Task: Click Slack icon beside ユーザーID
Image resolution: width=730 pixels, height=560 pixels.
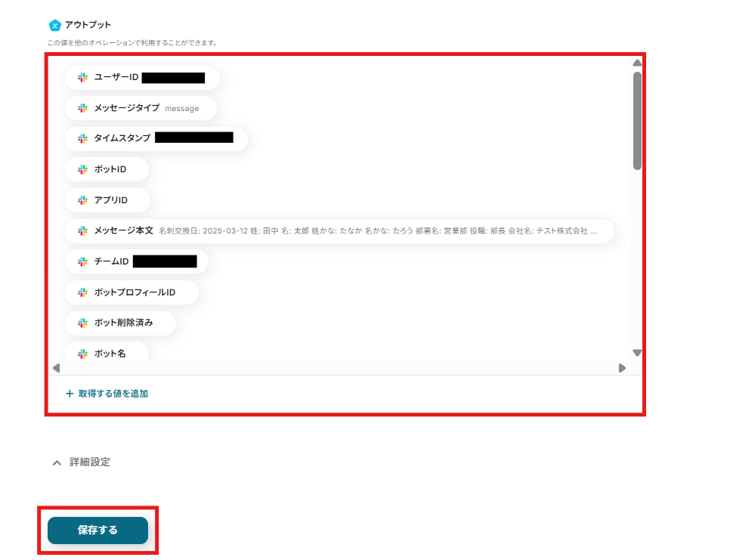Action: pos(83,77)
